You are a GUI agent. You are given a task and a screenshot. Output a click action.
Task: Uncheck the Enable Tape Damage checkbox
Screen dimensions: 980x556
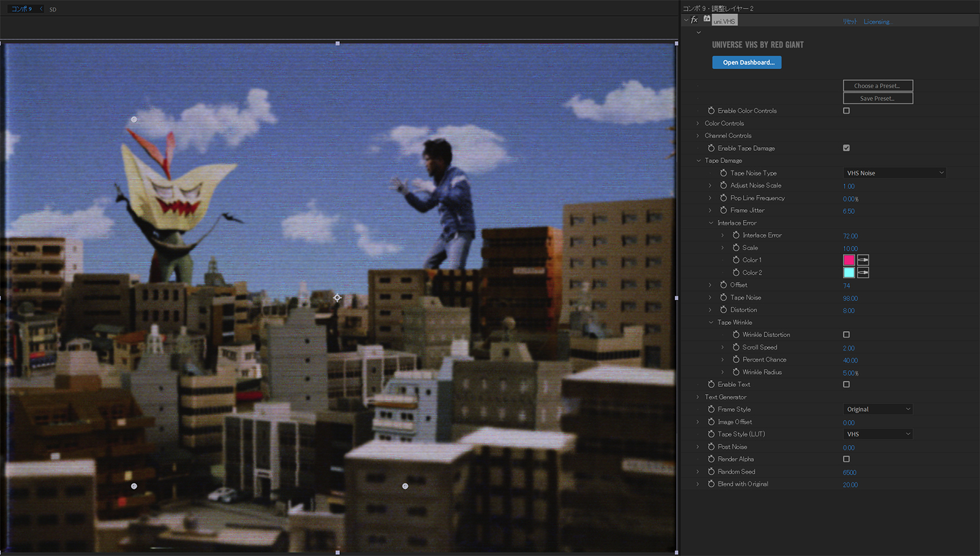click(846, 148)
